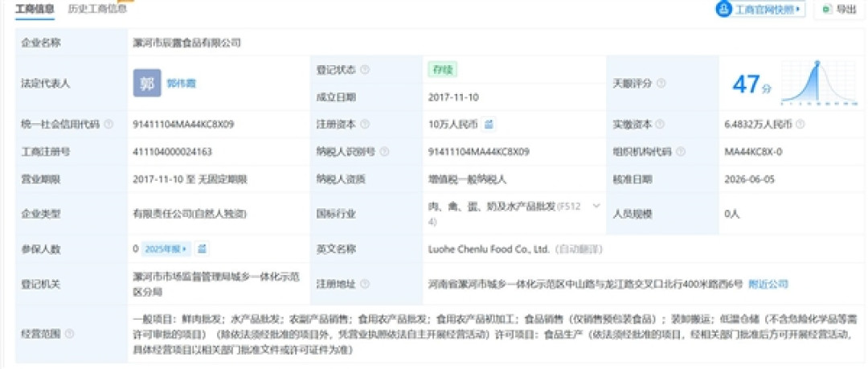Click the 0人 staff size value

[732, 214]
